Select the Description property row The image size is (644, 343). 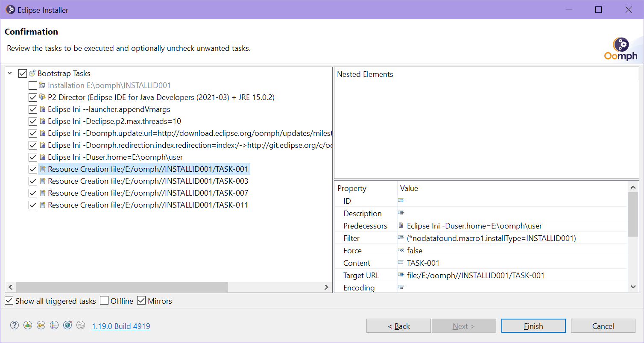(481, 213)
